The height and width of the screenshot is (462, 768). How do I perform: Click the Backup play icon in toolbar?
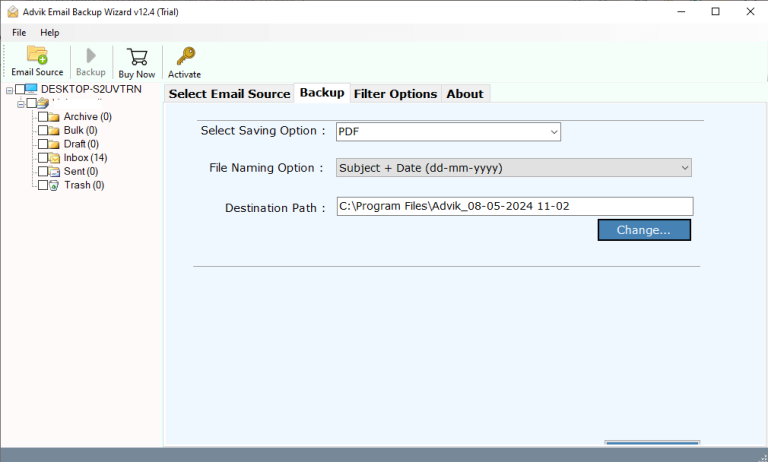click(91, 55)
